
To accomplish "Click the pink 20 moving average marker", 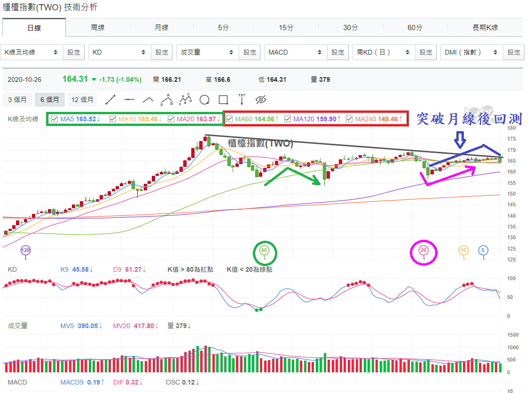I will (x=423, y=251).
